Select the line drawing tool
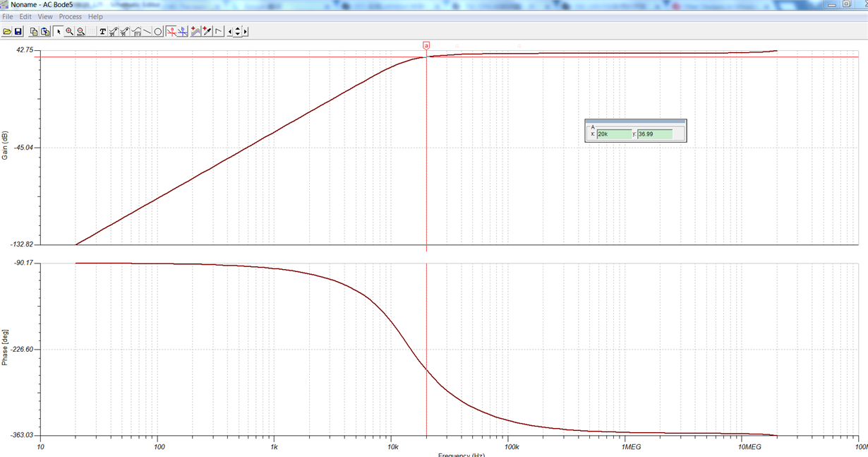The image size is (868, 457). (x=147, y=32)
